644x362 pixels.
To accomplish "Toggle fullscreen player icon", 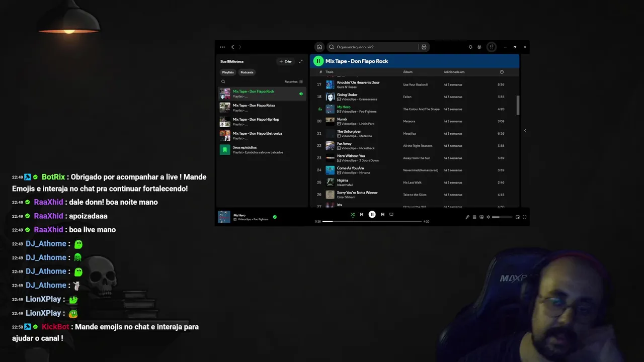I will (x=525, y=217).
